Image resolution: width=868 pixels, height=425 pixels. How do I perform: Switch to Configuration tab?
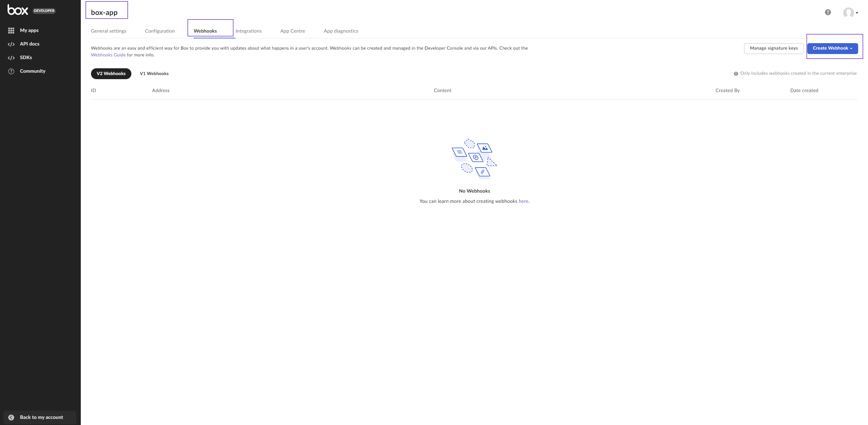(160, 31)
